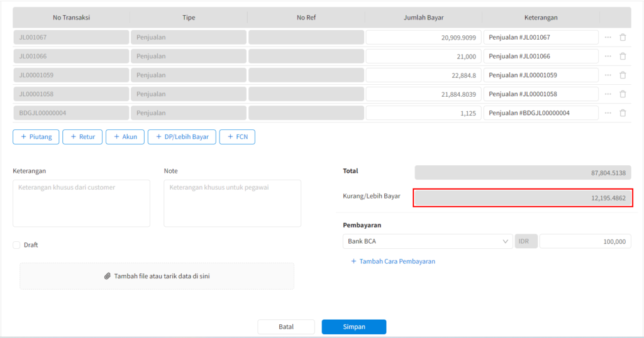Add a Retur entry

coord(82,137)
